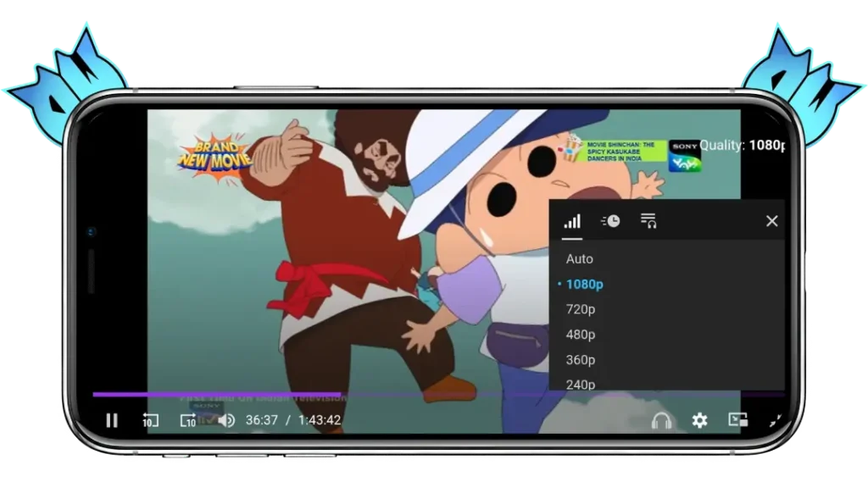Click the 36:37 elapsed time
Image resolution: width=868 pixels, height=482 pixels.
262,420
